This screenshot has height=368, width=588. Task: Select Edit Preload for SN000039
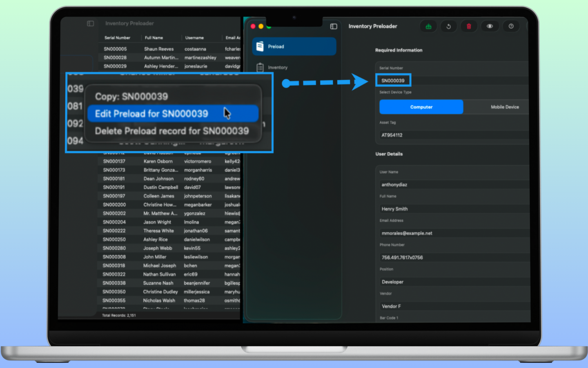[x=151, y=114]
